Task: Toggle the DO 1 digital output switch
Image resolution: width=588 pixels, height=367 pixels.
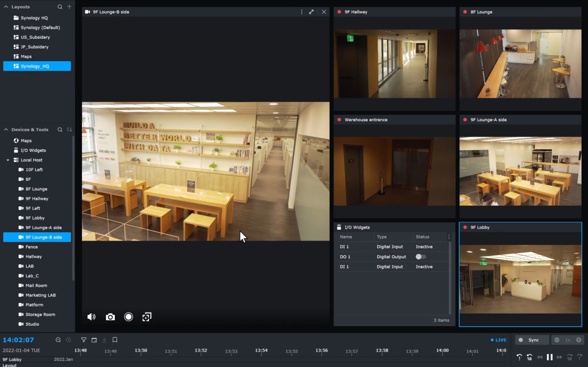Action: (x=421, y=257)
